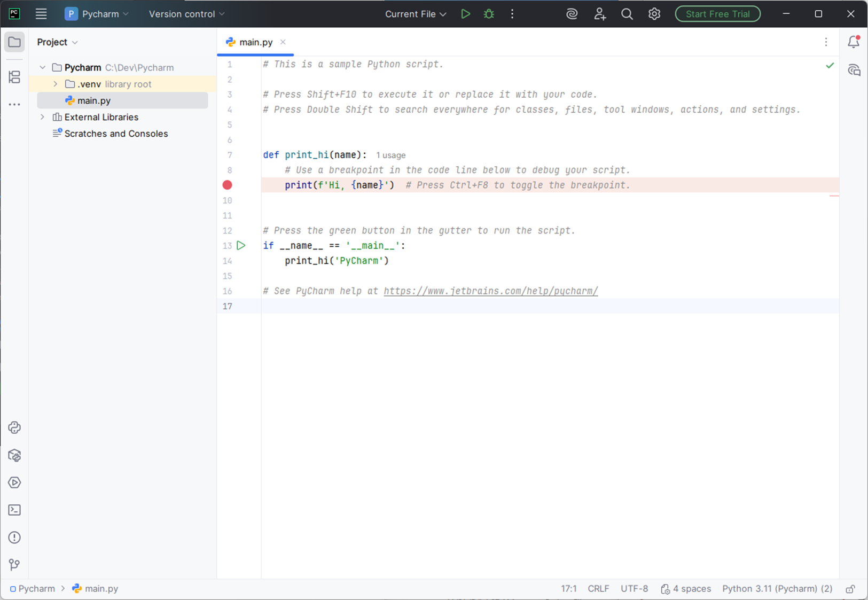Open Terminal tool window icon
868x600 pixels.
tap(14, 510)
